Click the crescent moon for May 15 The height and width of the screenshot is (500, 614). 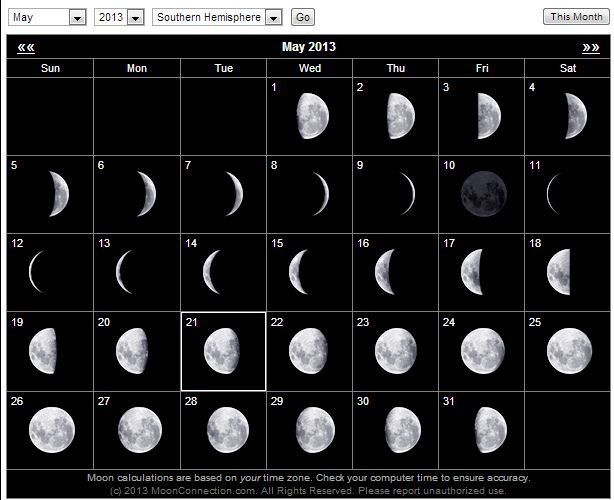pos(299,272)
